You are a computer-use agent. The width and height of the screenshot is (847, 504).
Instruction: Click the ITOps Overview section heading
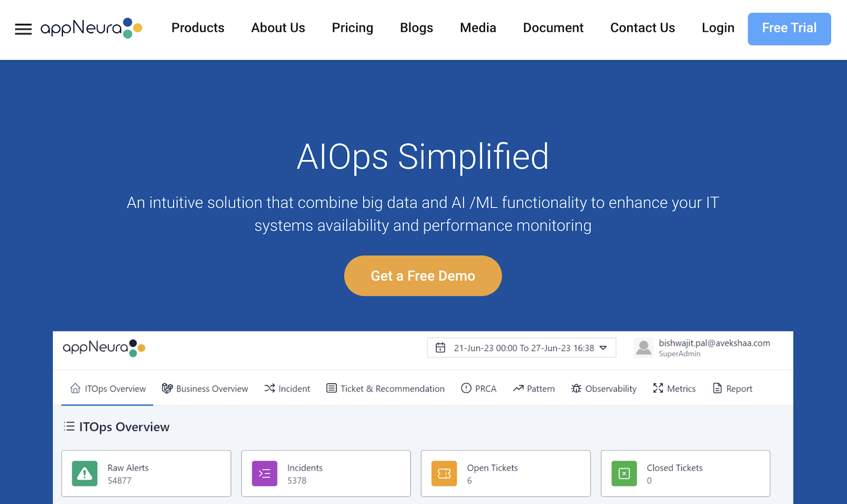click(124, 427)
